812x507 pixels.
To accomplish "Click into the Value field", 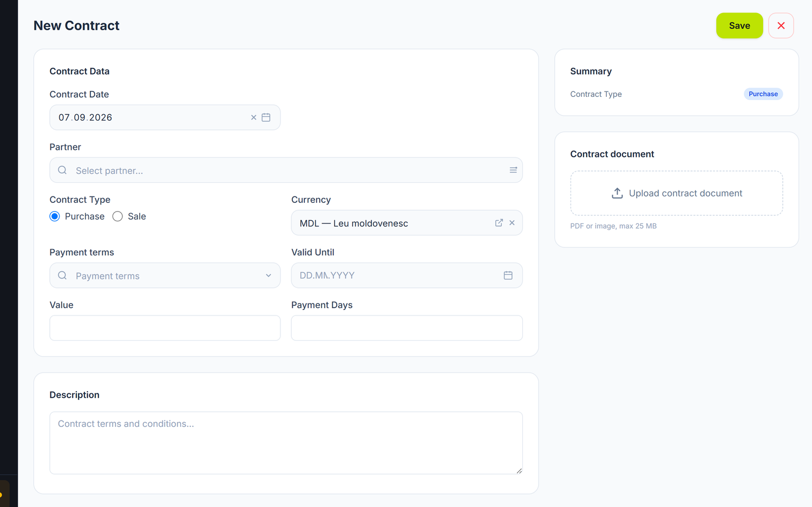I will tap(165, 328).
